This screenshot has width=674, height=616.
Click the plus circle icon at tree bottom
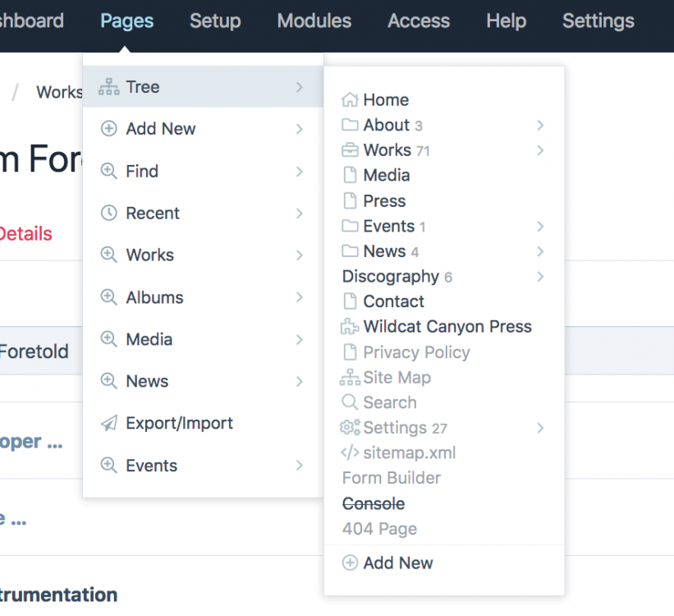click(x=350, y=563)
